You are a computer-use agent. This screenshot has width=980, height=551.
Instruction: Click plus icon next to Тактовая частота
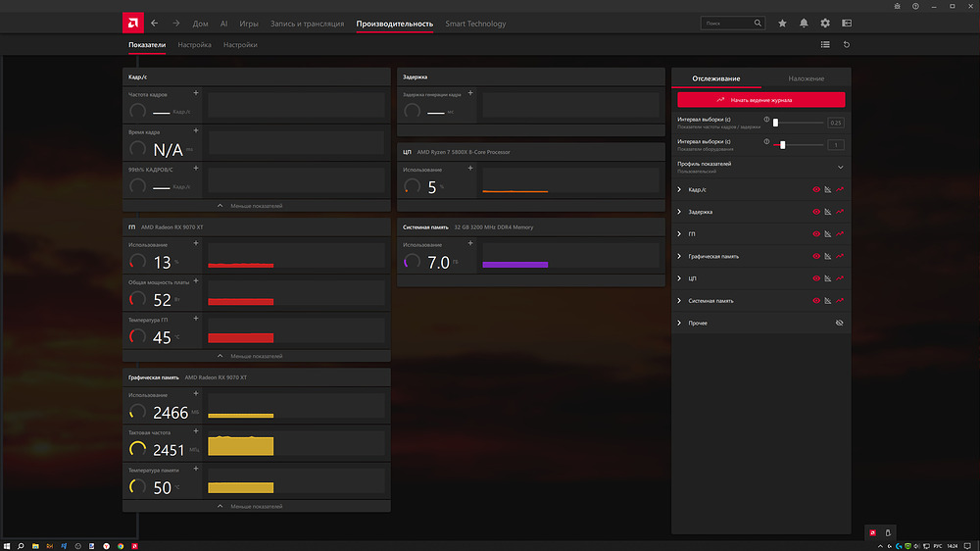coord(196,431)
